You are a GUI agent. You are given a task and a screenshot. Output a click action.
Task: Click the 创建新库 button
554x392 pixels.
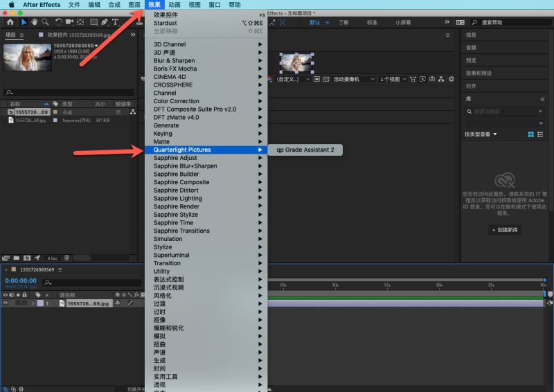coord(505,230)
